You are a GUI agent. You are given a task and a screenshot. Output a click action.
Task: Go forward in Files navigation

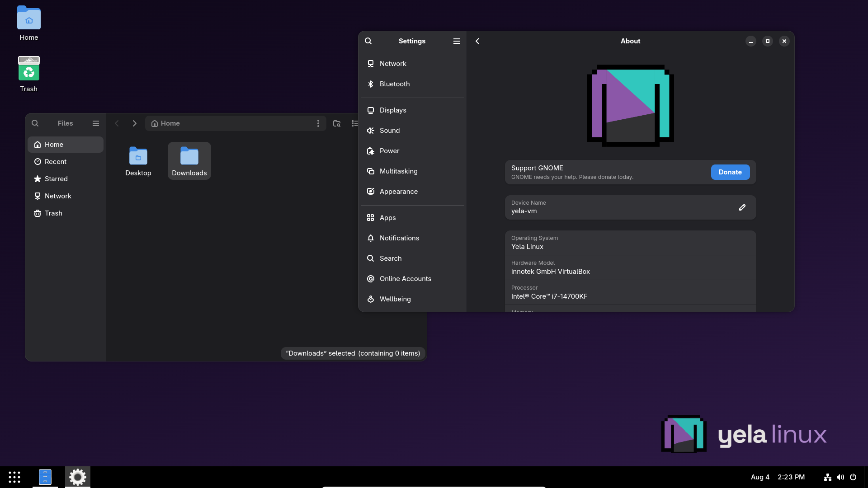pyautogui.click(x=134, y=123)
